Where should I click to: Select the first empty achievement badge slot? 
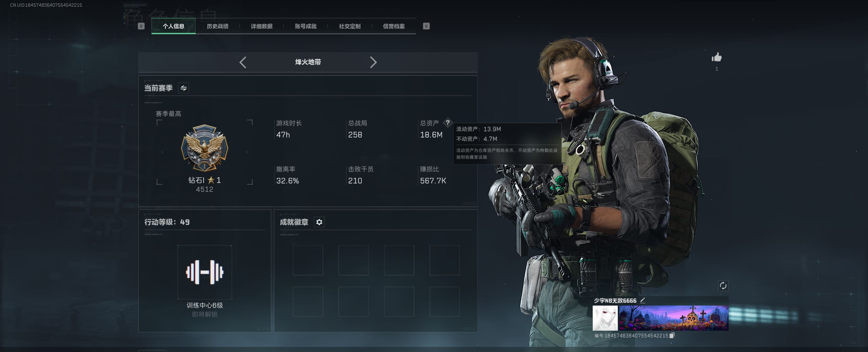click(308, 260)
